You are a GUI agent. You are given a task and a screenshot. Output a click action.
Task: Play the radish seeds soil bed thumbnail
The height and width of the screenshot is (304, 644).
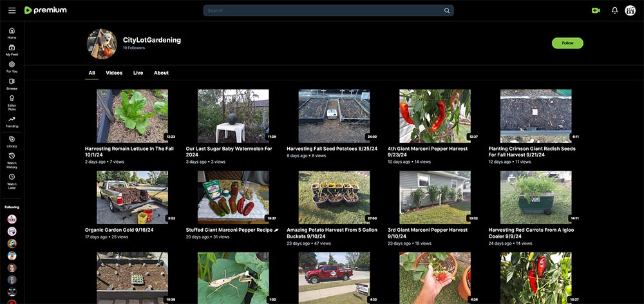click(x=536, y=116)
